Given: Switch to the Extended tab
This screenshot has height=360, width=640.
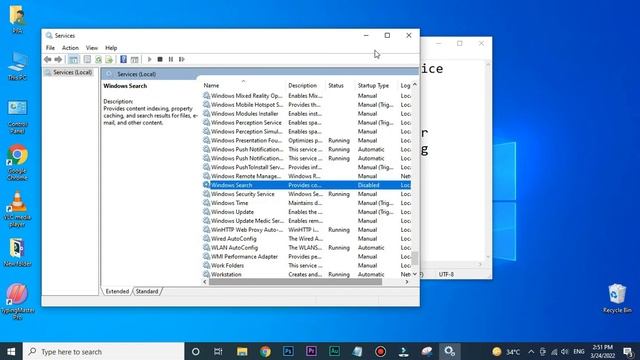Looking at the screenshot, I should (117, 291).
